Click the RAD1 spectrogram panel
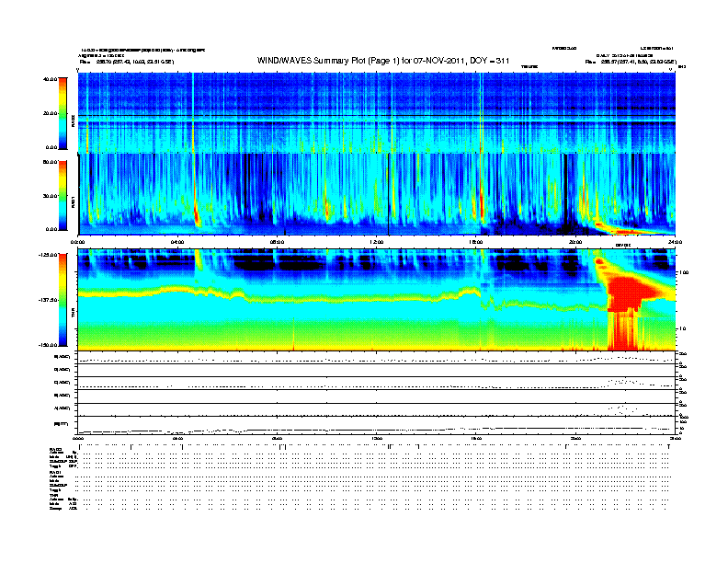 pos(376,194)
